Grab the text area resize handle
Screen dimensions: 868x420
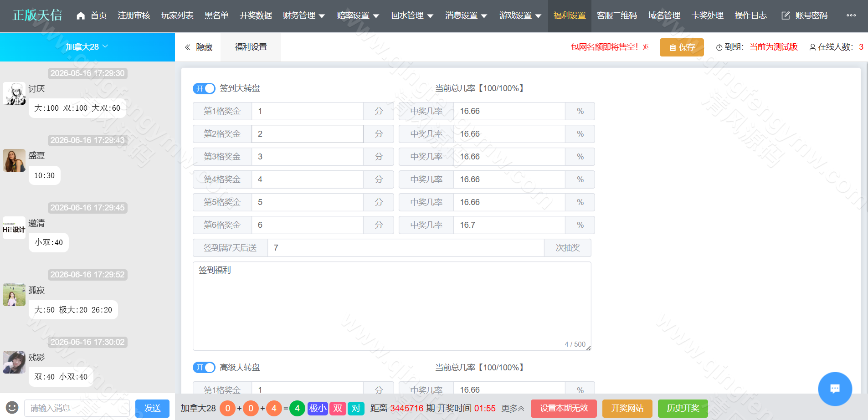[588, 348]
